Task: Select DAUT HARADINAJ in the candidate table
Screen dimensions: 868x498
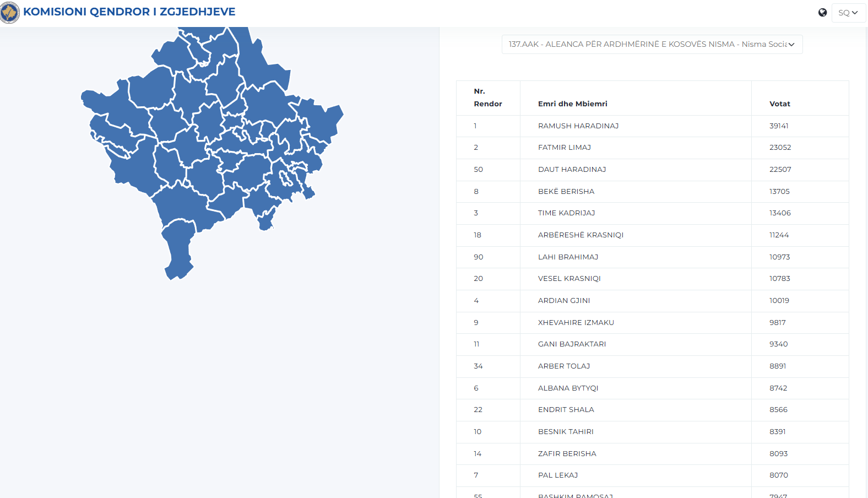Action: pos(572,170)
